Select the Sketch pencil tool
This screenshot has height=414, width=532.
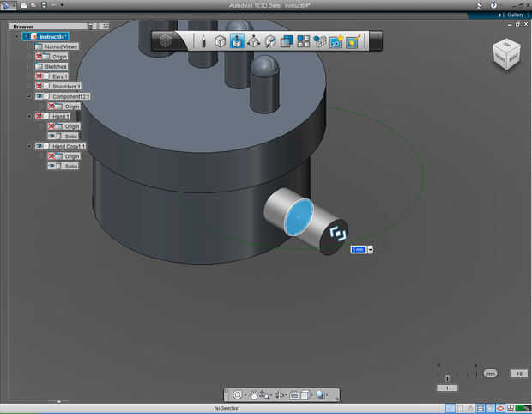coord(203,40)
